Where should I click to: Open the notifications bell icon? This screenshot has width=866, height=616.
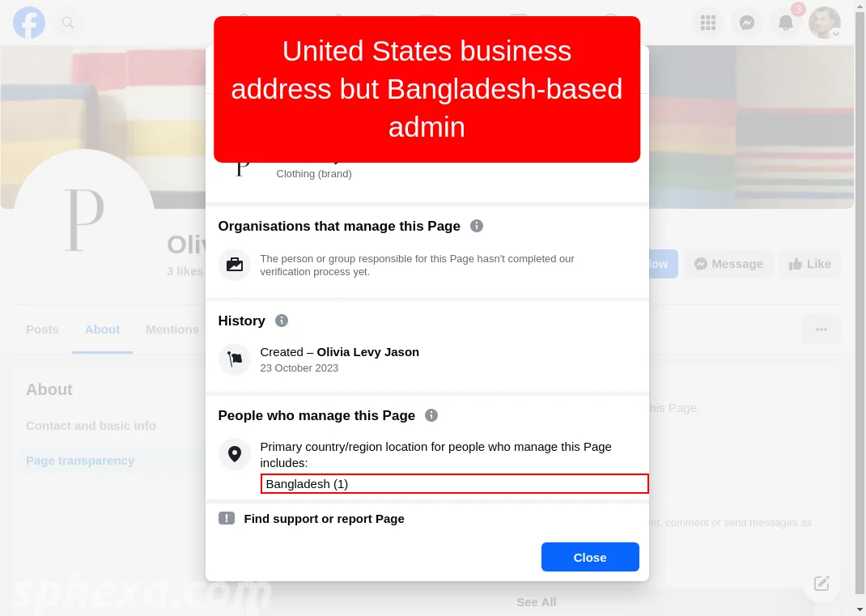point(785,23)
